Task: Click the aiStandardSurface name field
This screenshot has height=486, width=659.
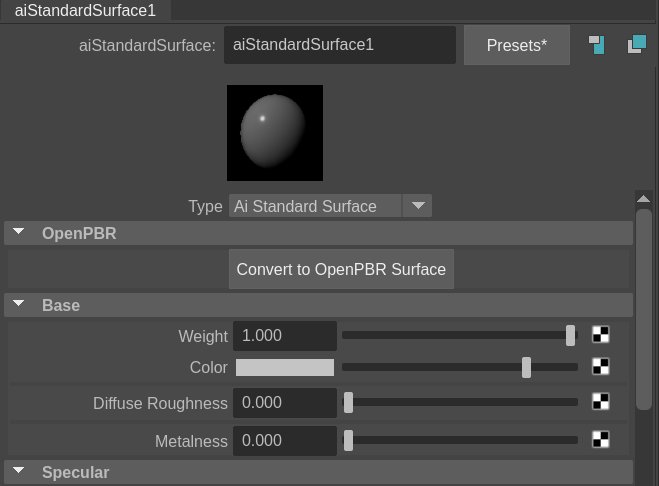Action: pyautogui.click(x=340, y=45)
